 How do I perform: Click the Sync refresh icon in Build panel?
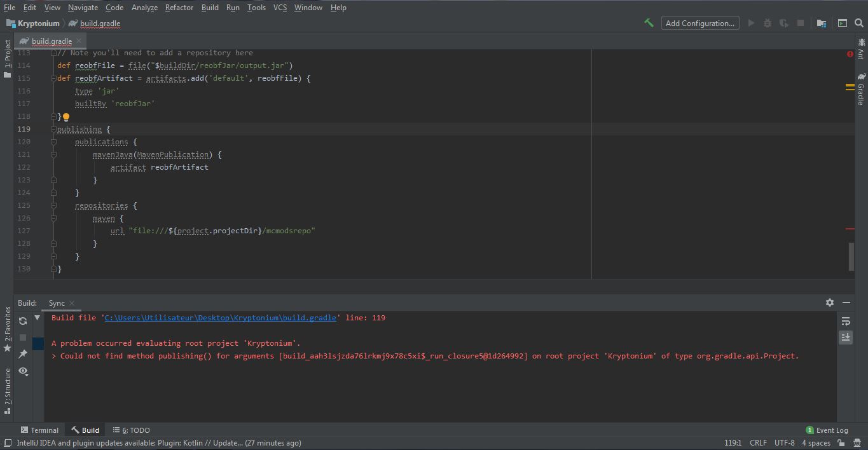(x=23, y=321)
